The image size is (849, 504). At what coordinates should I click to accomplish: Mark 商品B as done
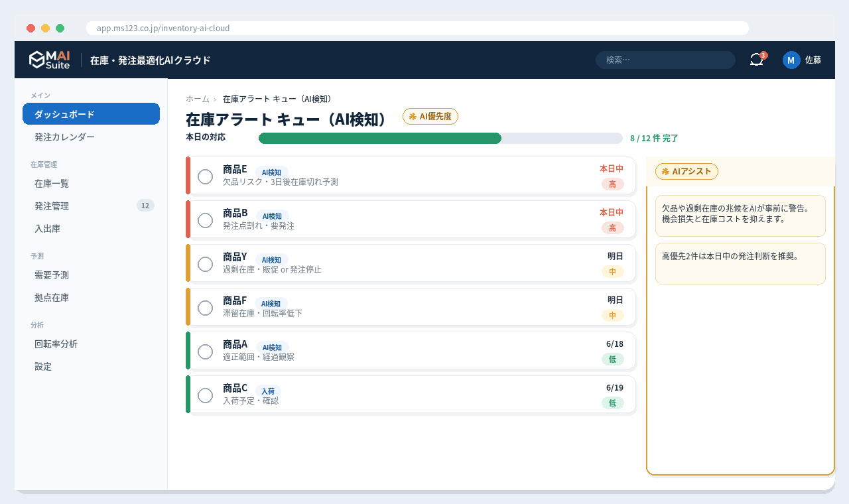[206, 220]
